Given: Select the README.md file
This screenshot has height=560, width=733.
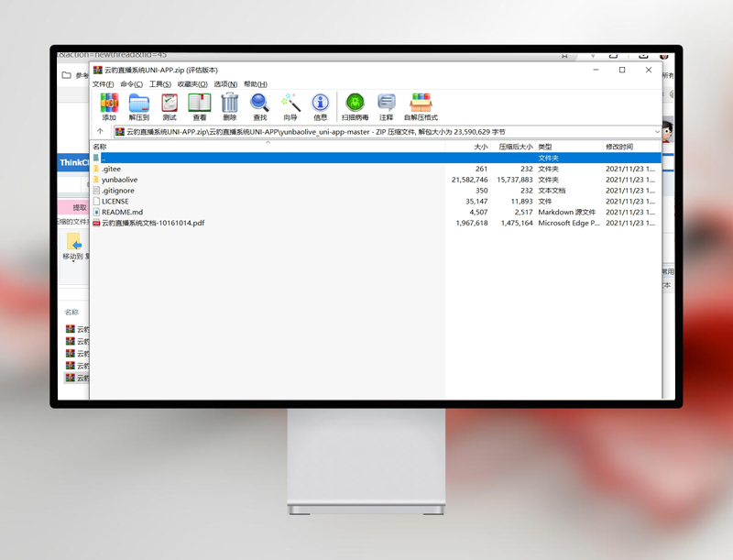Looking at the screenshot, I should pos(122,212).
